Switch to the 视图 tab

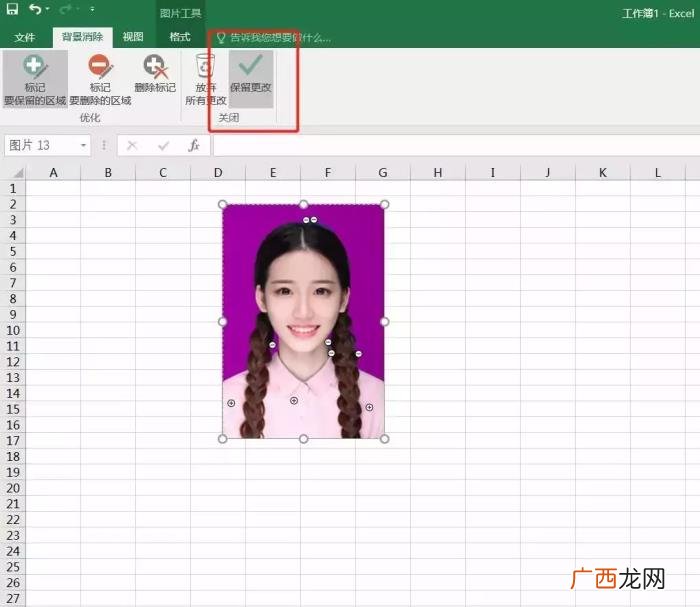(133, 37)
